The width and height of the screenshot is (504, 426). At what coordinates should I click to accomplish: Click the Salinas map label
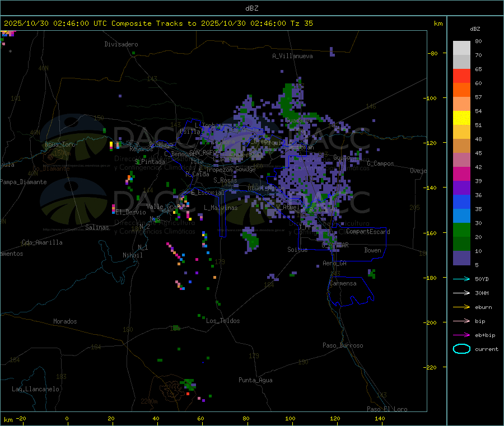pyautogui.click(x=97, y=227)
